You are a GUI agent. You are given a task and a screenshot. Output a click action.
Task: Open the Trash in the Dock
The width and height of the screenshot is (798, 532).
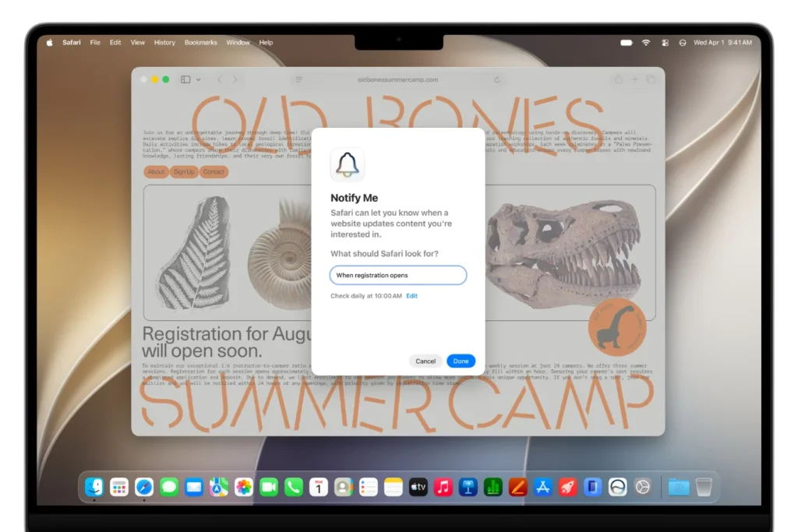(x=704, y=488)
